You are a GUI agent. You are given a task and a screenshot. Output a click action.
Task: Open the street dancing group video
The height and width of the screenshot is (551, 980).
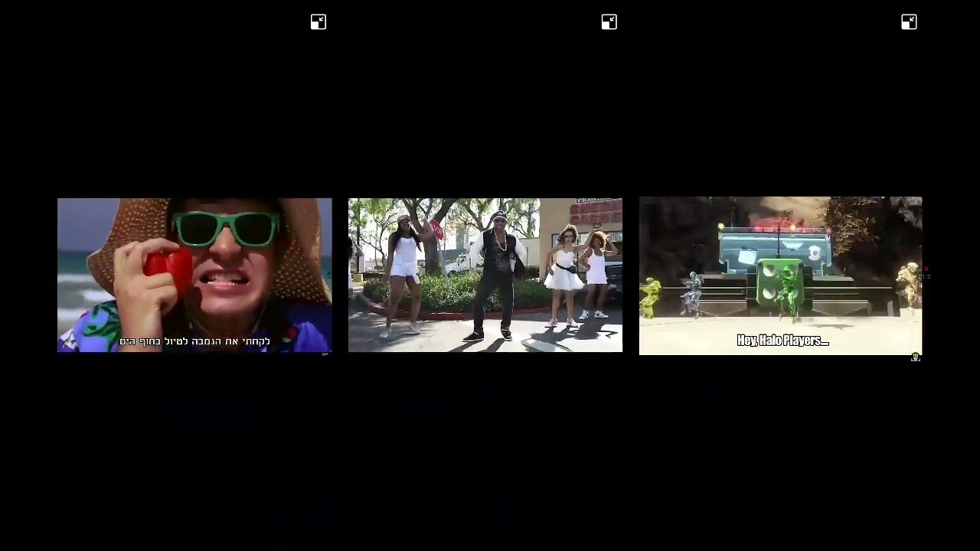click(x=485, y=275)
